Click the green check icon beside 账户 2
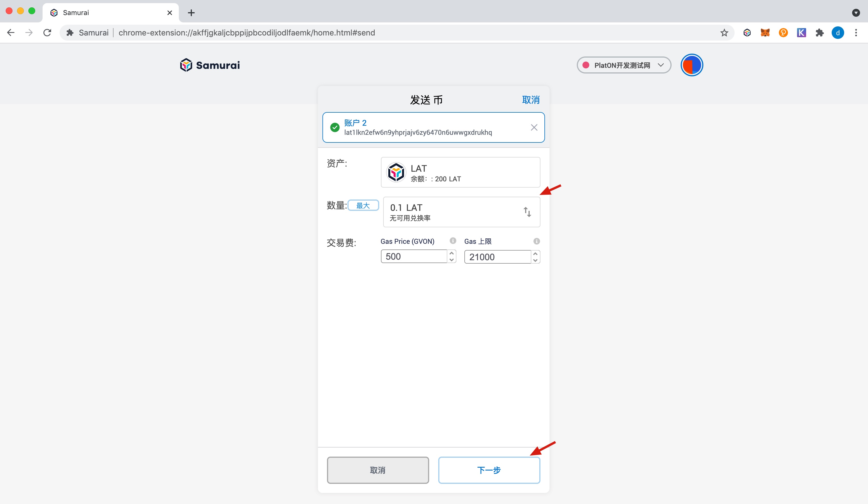Screen dimensions: 868x504 pos(334,127)
